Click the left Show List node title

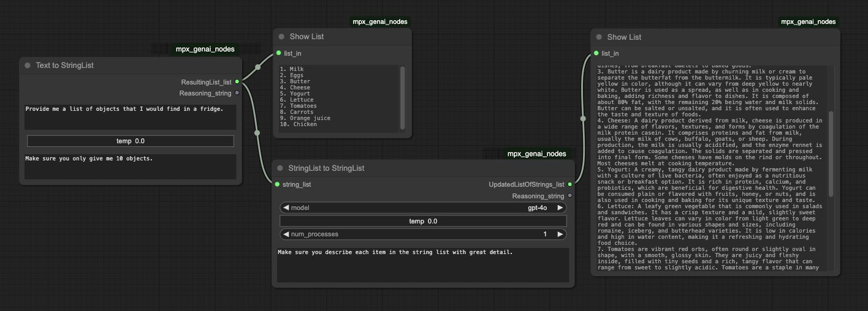pyautogui.click(x=306, y=37)
